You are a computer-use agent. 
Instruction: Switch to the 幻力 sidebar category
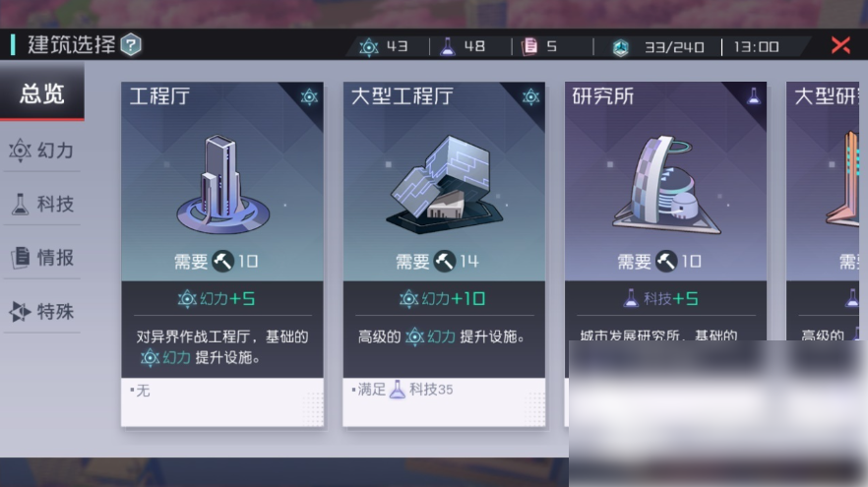pos(42,150)
